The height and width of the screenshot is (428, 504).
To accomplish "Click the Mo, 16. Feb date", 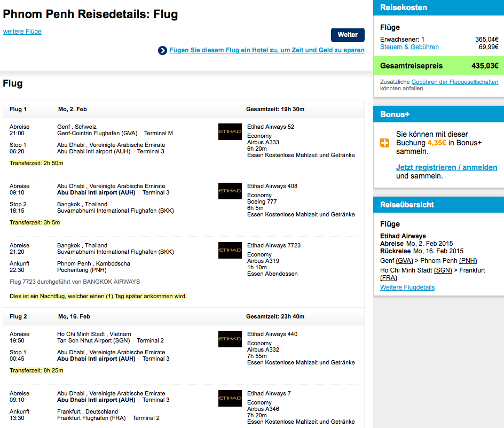I will 74,316.
